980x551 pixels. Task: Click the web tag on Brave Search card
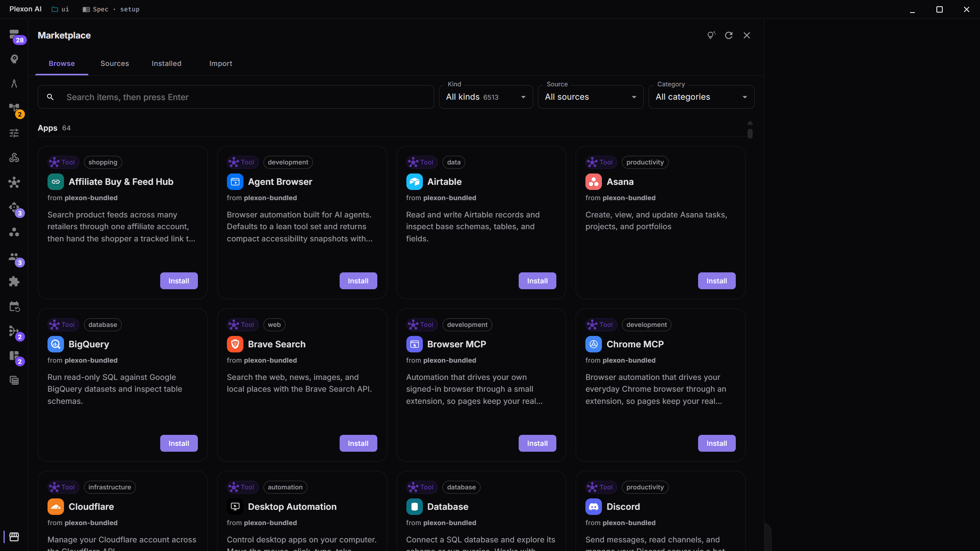click(x=274, y=325)
